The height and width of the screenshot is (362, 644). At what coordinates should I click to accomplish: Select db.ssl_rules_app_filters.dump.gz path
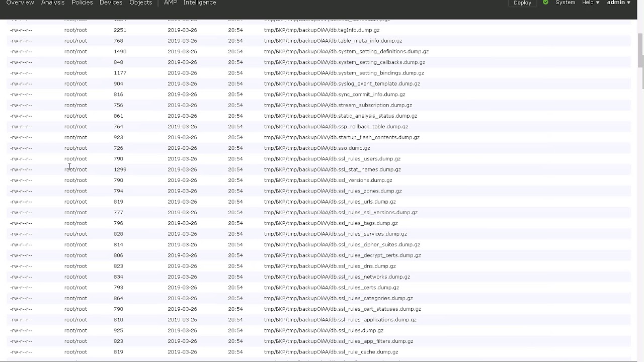click(339, 341)
